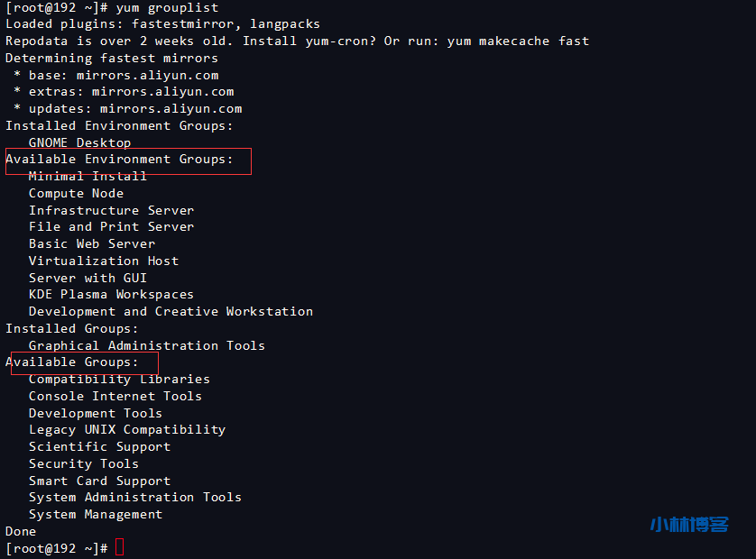Click the 'Virtualization Host' line
Image resolution: width=756 pixels, height=559 pixels.
point(104,261)
